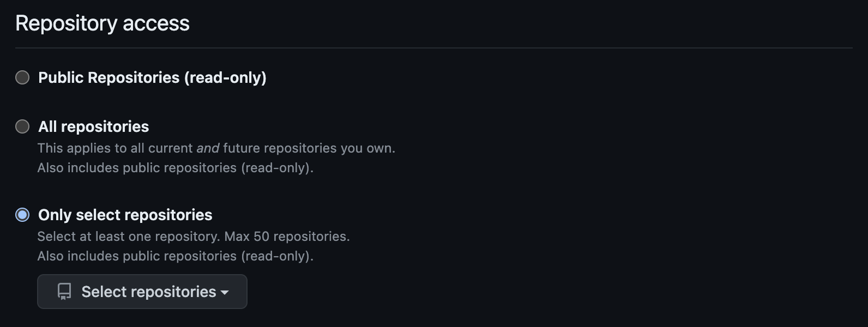This screenshot has height=327, width=868.
Task: Click the '(read-only)' part of Public Repositories label
Action: [x=225, y=77]
